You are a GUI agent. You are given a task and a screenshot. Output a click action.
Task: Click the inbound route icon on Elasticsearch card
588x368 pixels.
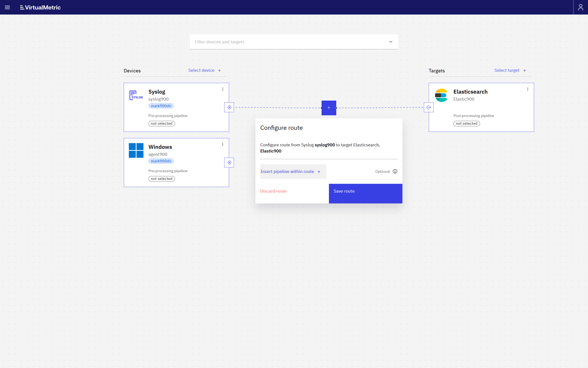(x=428, y=107)
